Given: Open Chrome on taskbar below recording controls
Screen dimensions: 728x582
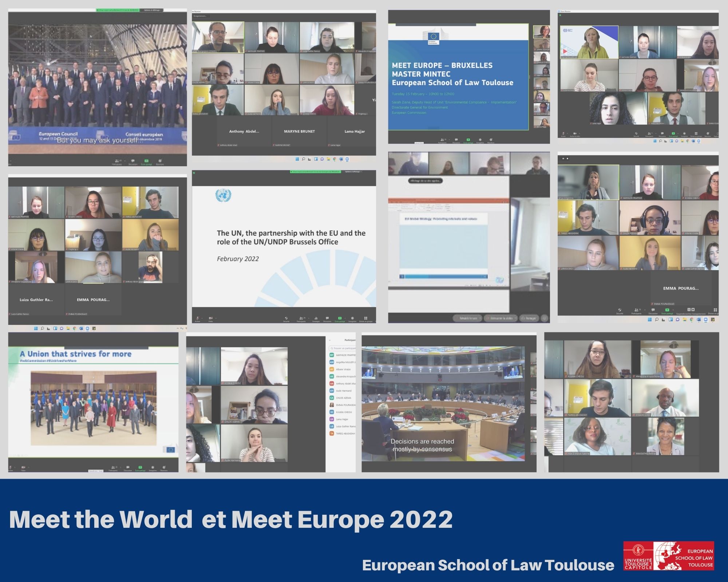Looking at the screenshot, I should tap(692, 319).
